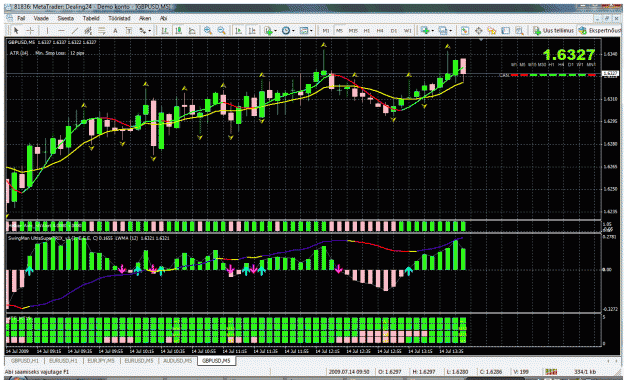
Task: Click the H: 1.6297 status entry
Action: 424,372
